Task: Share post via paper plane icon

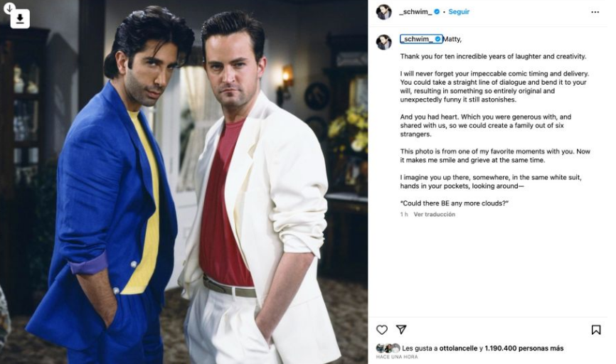Action: [401, 329]
